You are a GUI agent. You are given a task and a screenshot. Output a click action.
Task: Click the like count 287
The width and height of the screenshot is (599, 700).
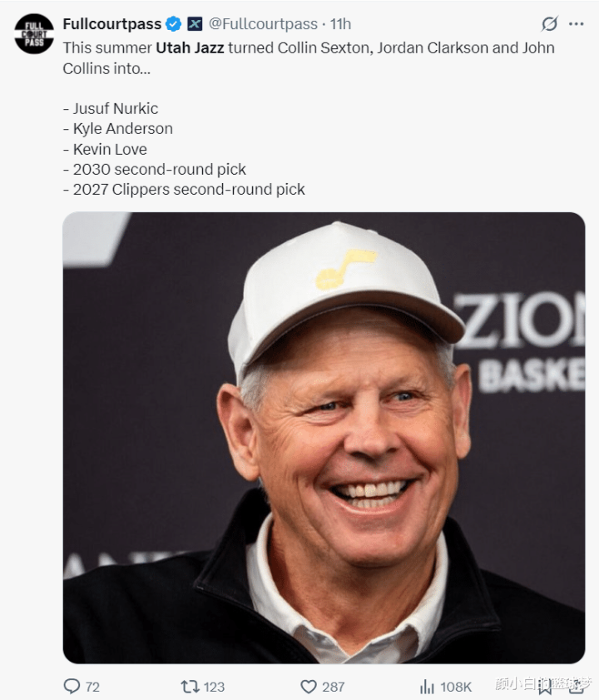click(x=334, y=687)
